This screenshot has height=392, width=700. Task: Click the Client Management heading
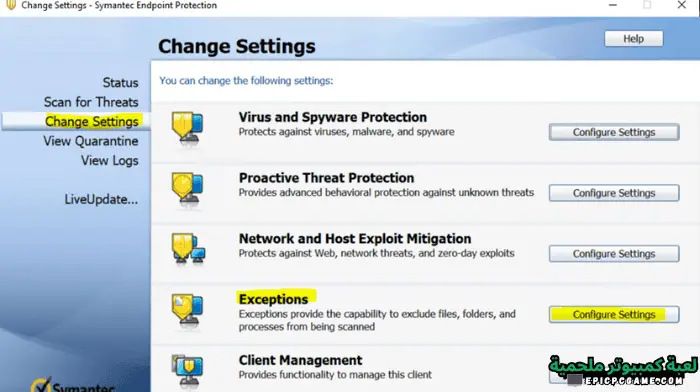300,360
